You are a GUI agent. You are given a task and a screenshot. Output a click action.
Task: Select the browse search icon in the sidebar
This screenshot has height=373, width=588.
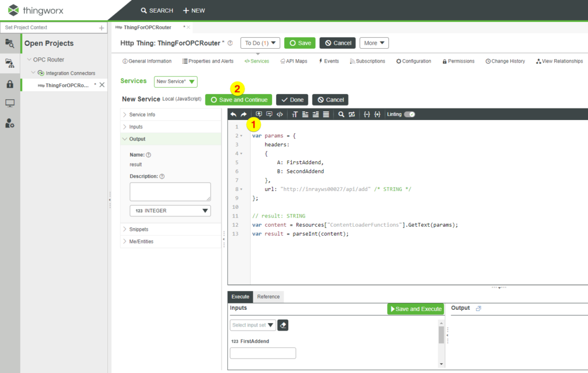coord(9,43)
